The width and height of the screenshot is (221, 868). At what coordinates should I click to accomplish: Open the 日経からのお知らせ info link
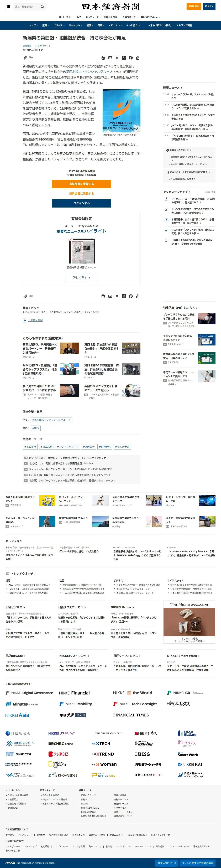pos(179,150)
